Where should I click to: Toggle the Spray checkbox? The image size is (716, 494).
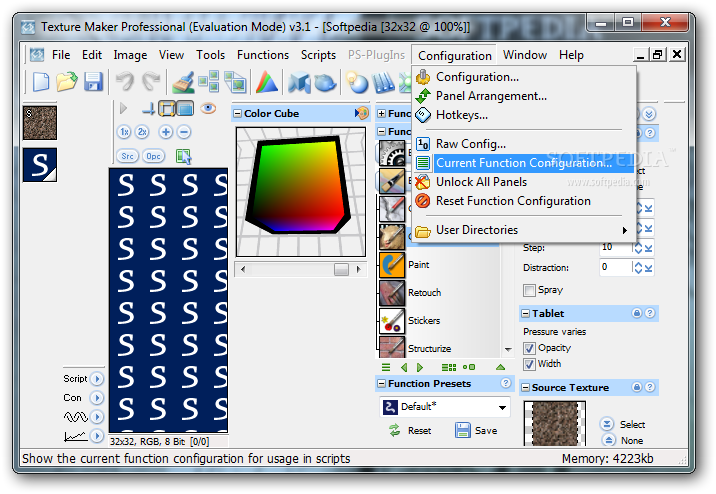pos(529,290)
